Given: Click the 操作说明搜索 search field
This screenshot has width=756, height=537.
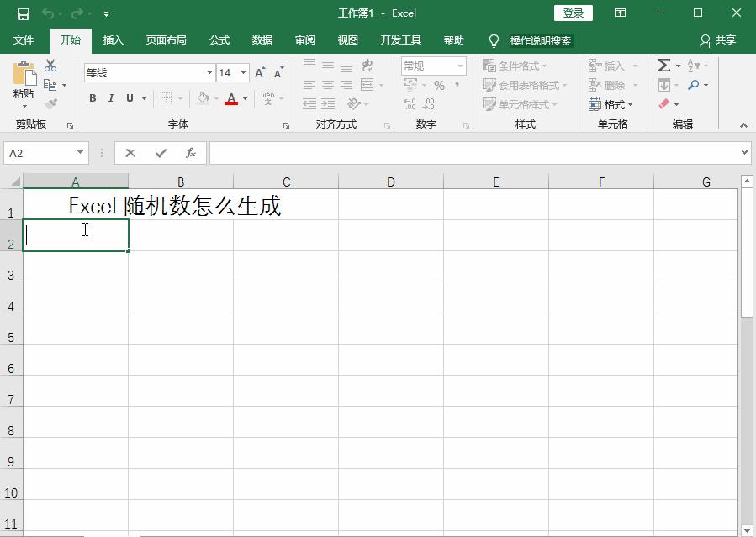Looking at the screenshot, I should point(541,41).
